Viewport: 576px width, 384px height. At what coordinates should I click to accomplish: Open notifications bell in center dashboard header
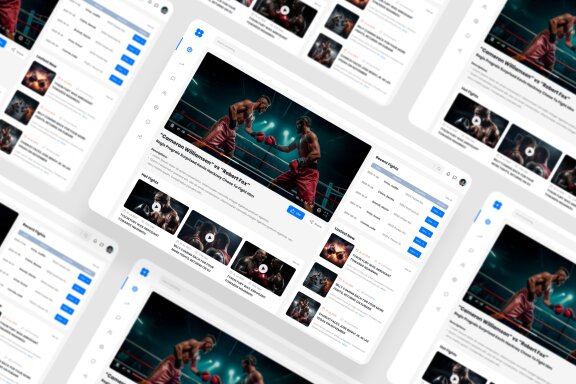pos(448,174)
